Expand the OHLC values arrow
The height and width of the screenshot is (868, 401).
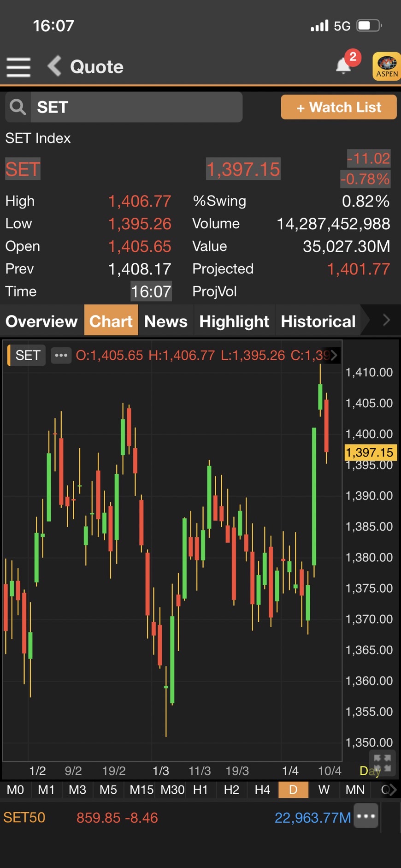334,355
